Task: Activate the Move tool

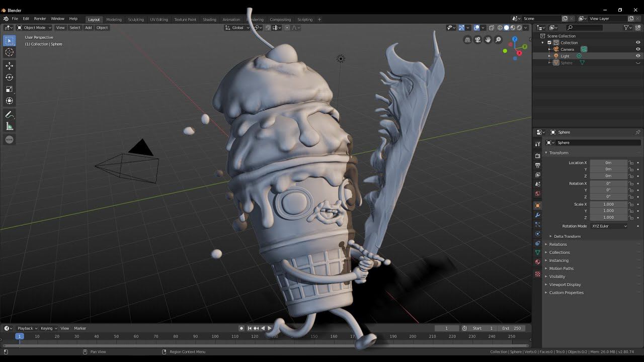Action: pos(9,66)
